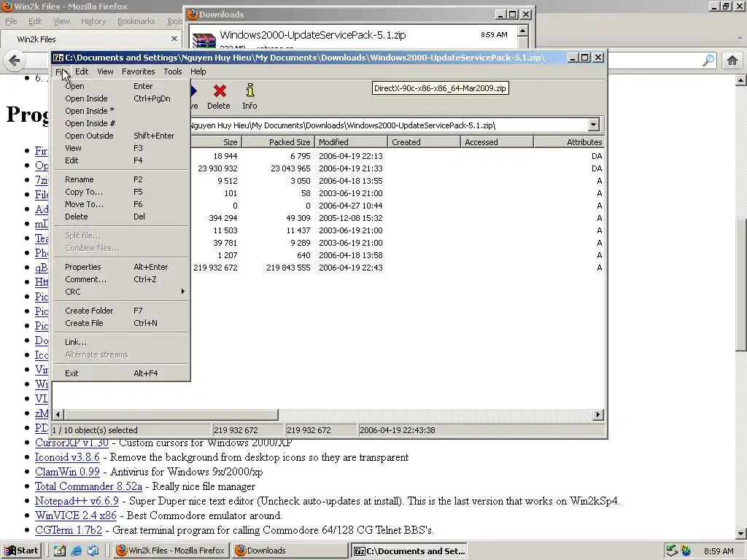Choose Rename in File menu
The width and height of the screenshot is (747, 560).
121,179
